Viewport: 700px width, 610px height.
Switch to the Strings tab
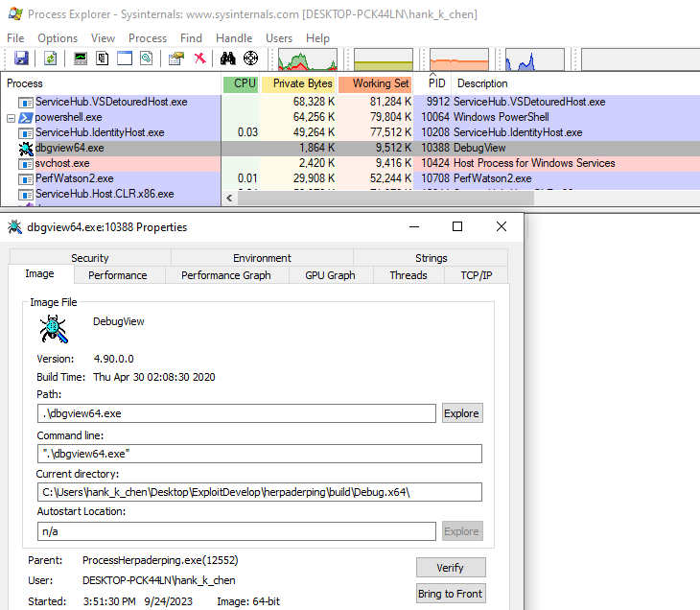(x=431, y=258)
